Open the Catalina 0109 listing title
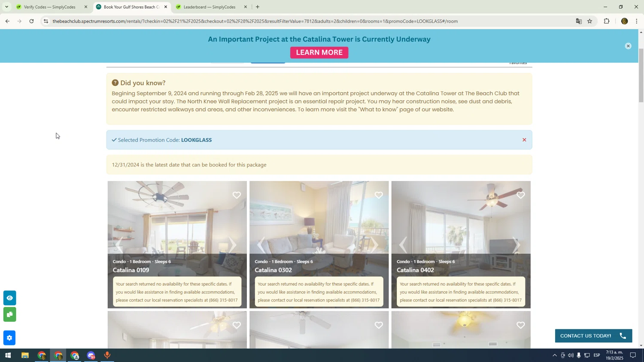 (131, 270)
